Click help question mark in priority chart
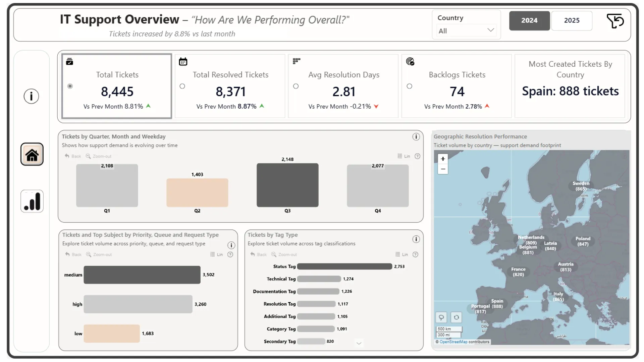The width and height of the screenshot is (644, 362). pyautogui.click(x=230, y=254)
